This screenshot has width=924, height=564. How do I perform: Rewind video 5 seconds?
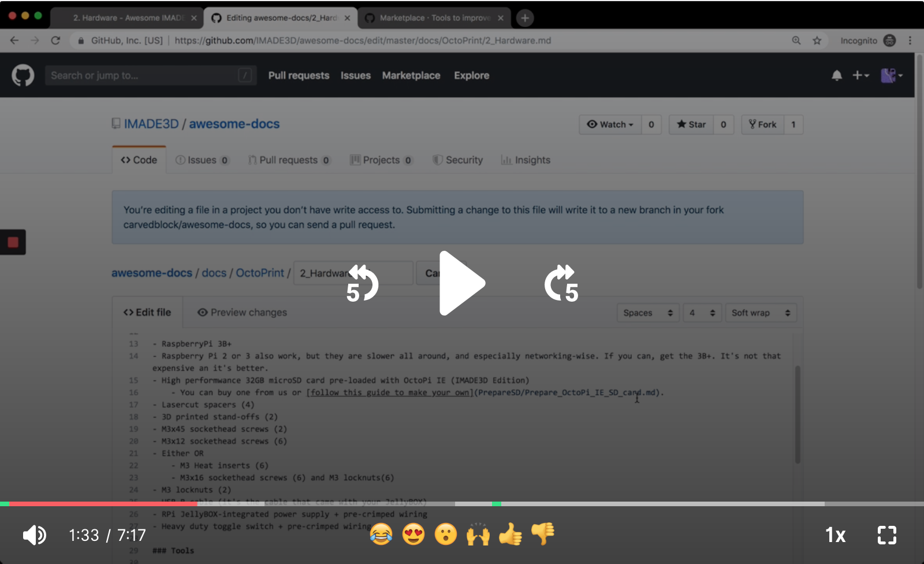coord(362,284)
